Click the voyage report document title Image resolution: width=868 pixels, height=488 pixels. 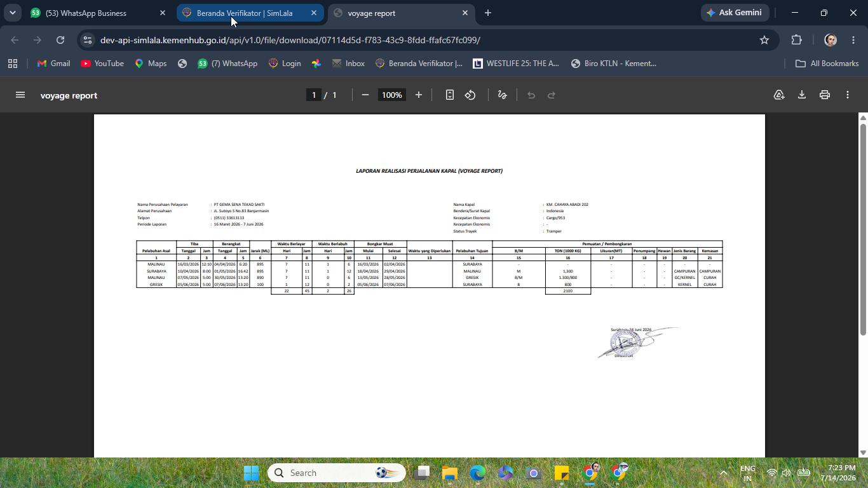coord(69,95)
